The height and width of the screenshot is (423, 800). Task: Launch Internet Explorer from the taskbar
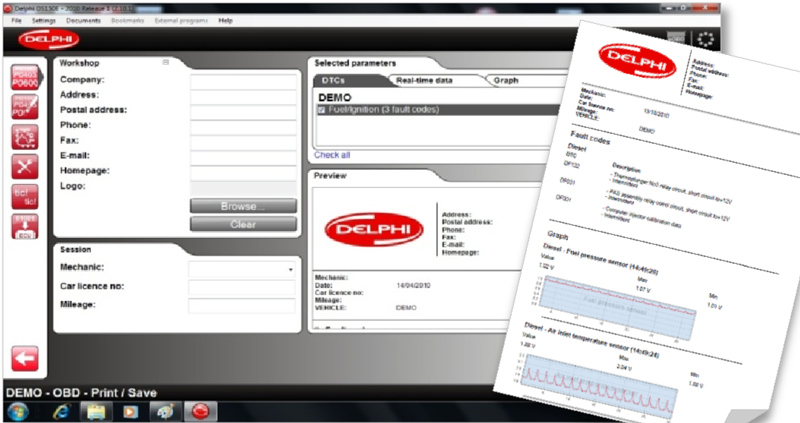(x=61, y=411)
